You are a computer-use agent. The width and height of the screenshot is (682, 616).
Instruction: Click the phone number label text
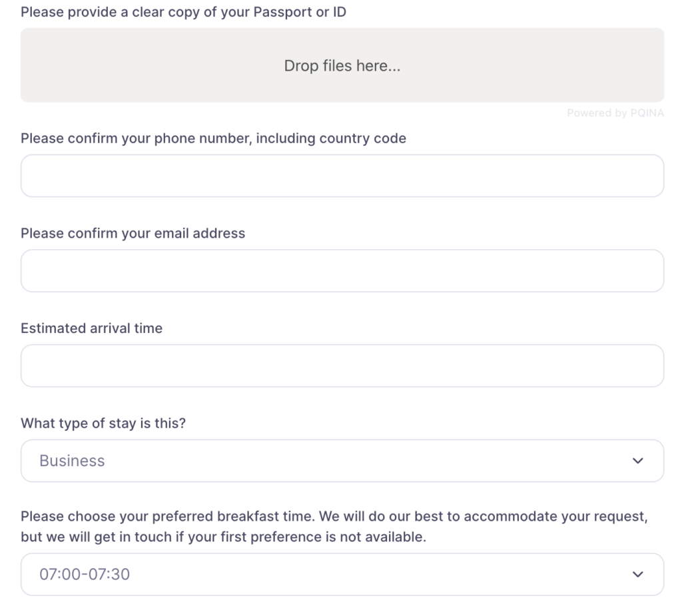click(x=133, y=139)
